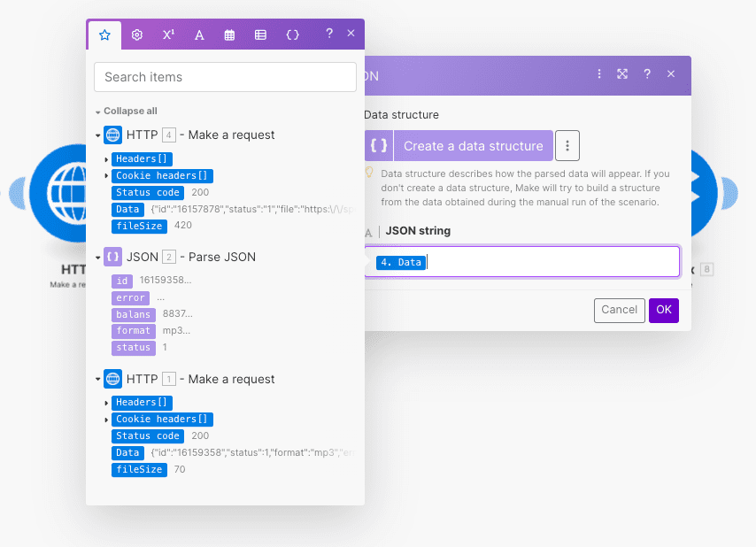Click Cancel in JSON dialog

point(619,310)
